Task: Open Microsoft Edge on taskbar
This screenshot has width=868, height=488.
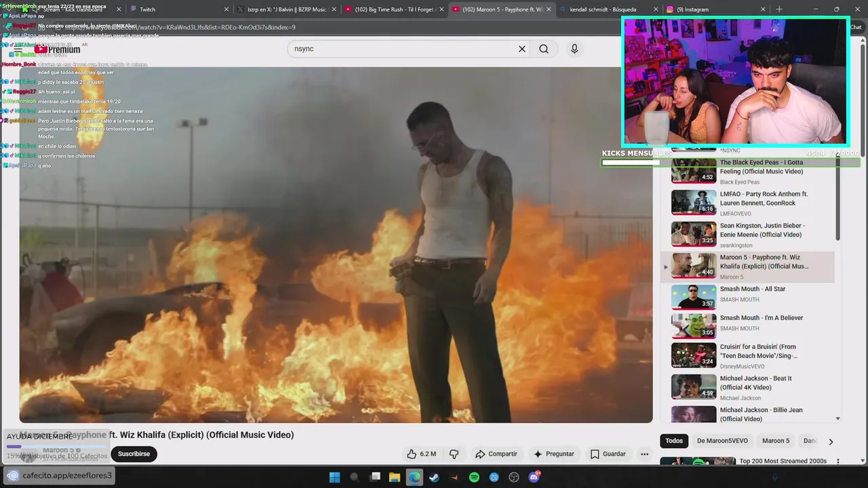Action: 414,477
